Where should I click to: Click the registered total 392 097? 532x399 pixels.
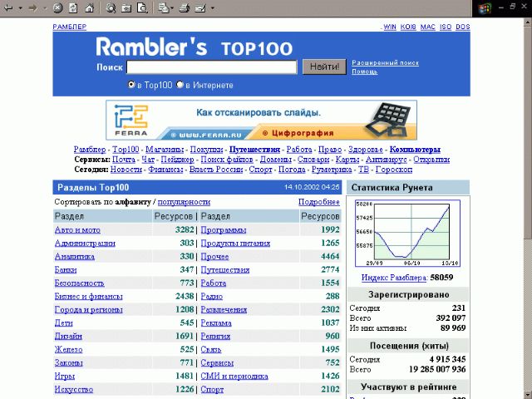tap(451, 318)
